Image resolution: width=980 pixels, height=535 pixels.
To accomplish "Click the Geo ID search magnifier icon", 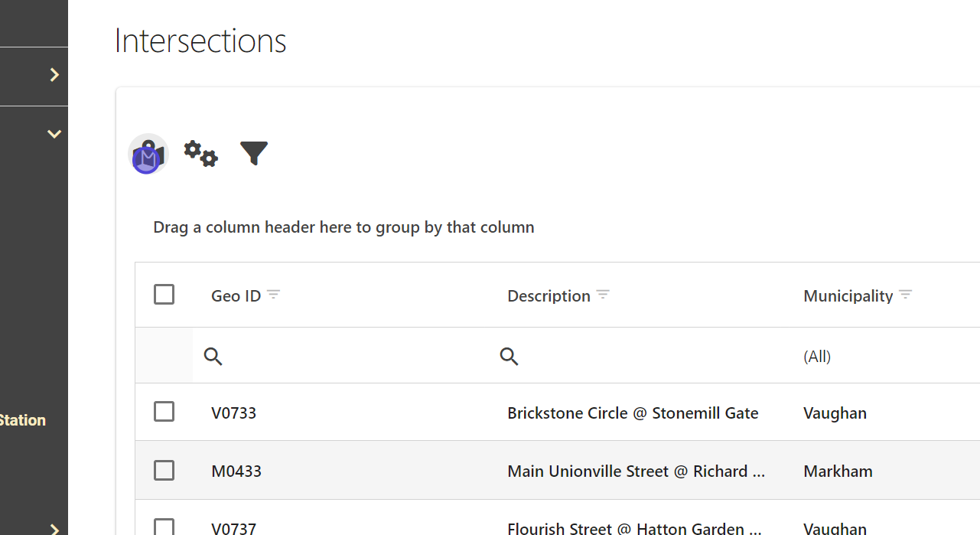I will [x=213, y=356].
